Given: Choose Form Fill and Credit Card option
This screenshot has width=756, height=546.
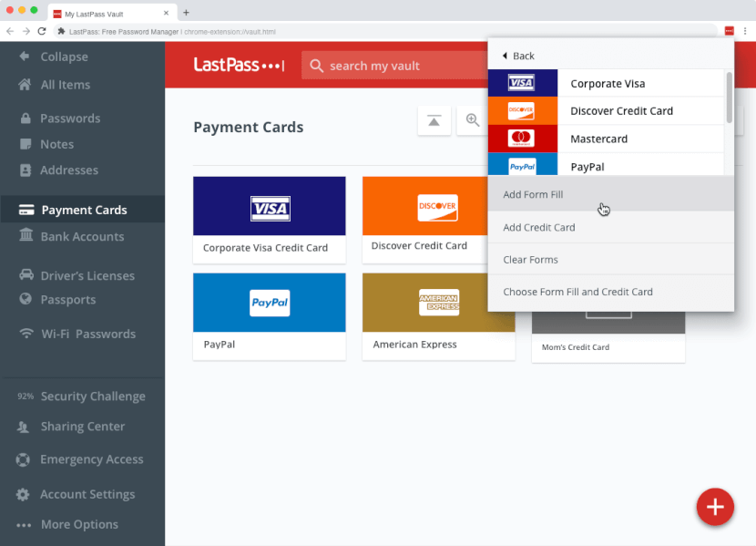Looking at the screenshot, I should point(611,292).
